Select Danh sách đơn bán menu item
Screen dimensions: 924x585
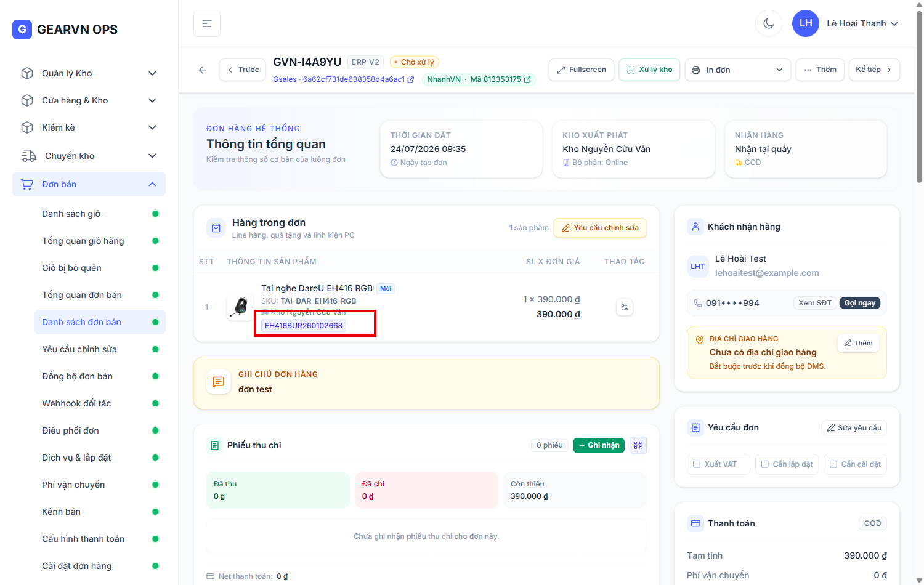(100, 322)
